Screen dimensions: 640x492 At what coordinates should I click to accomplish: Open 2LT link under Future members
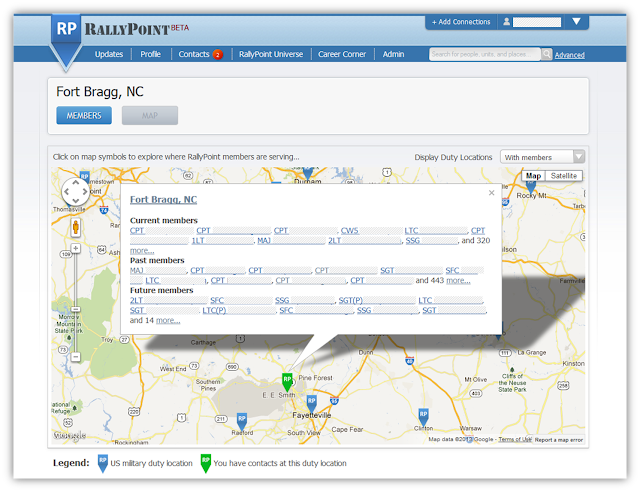(137, 301)
